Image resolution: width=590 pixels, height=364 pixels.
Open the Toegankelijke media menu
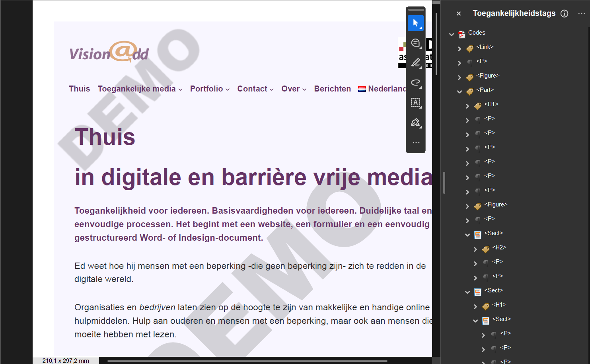coord(140,89)
